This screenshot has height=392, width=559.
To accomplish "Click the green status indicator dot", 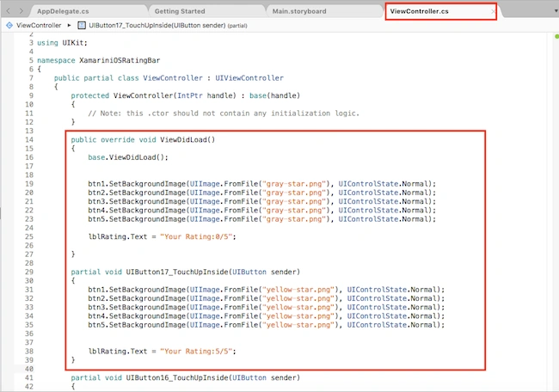I will click(556, 36).
